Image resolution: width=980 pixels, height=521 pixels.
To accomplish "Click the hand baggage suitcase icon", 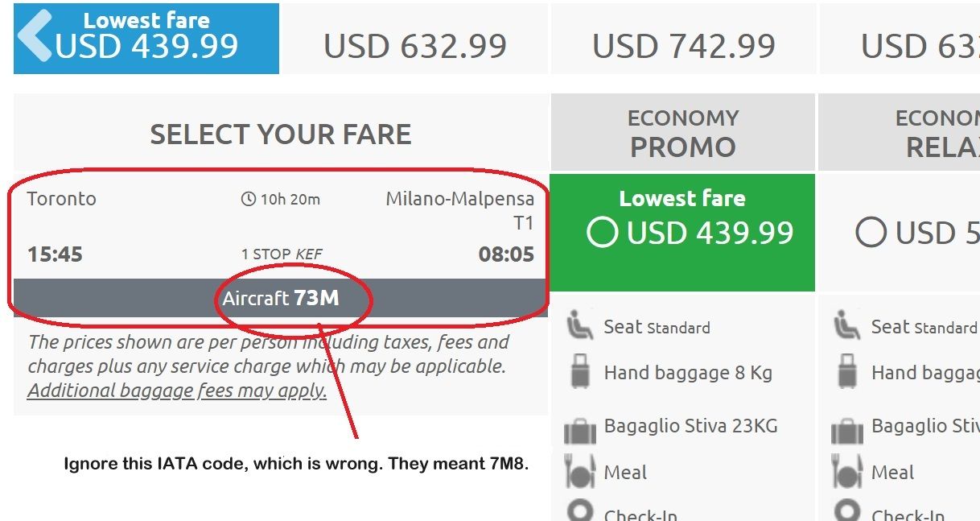I will tap(579, 372).
